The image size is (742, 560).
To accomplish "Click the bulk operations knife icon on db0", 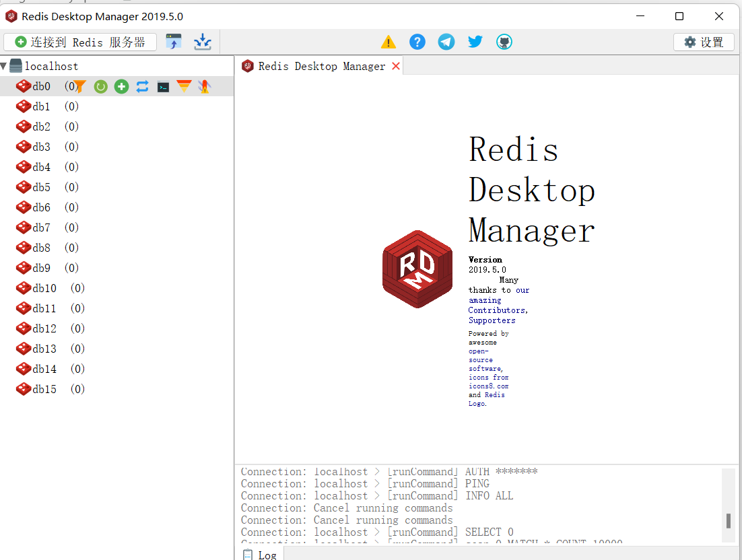I will 205,87.
